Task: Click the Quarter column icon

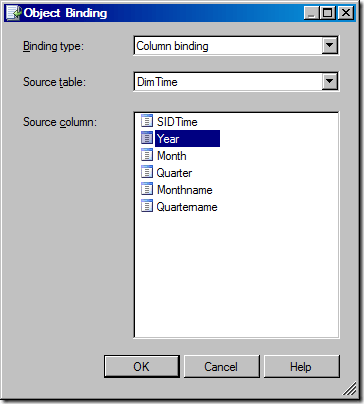Action: tap(147, 172)
